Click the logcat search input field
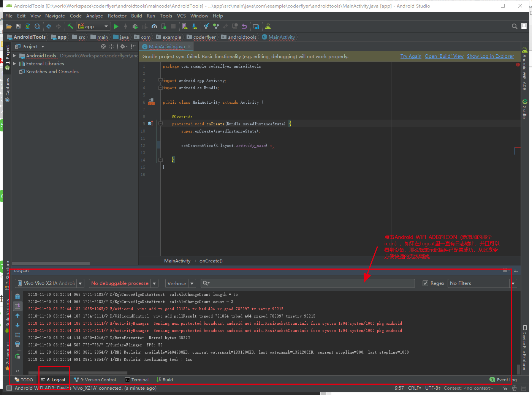 coord(308,283)
